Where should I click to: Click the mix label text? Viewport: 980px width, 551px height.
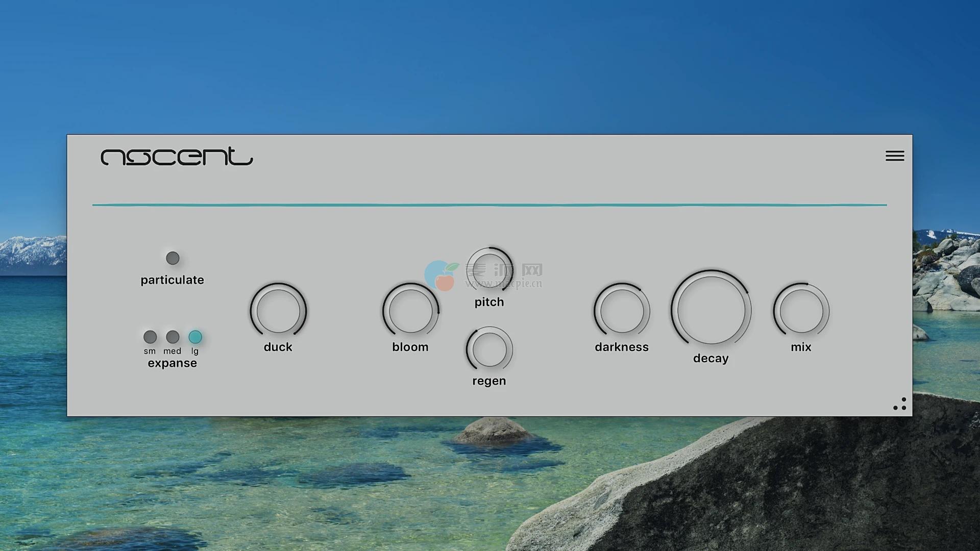pos(801,347)
